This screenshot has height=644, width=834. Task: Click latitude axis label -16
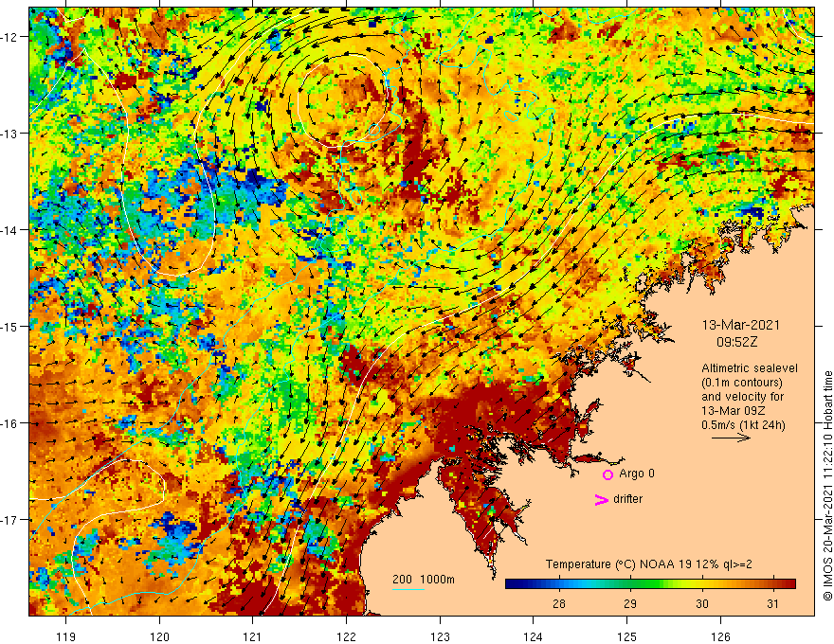click(x=9, y=423)
